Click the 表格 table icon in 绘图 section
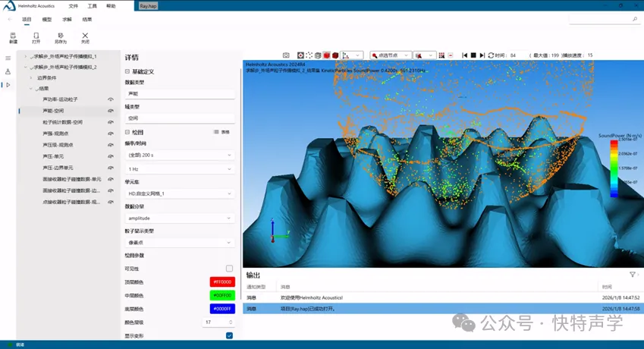This screenshot has height=349, width=644. 221,132
